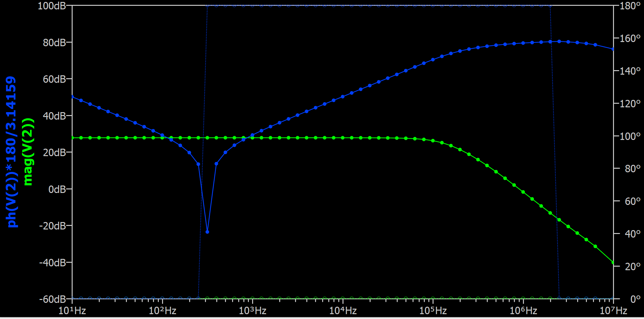Click the 10⁷Hz frequency axis label

pos(613,311)
